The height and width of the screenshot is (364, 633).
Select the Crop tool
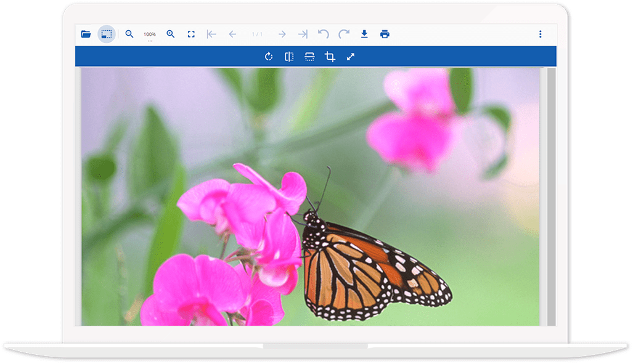[x=330, y=57]
